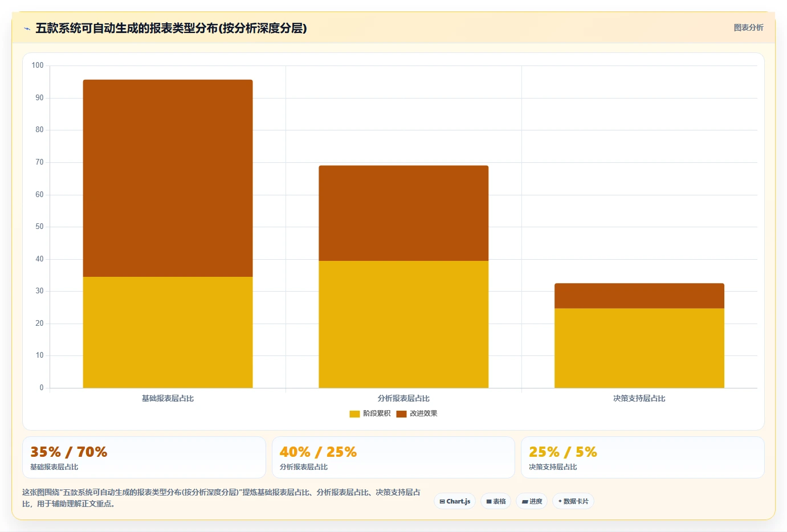Select the yellow segment of 基础报表层占比 bar

(x=168, y=333)
